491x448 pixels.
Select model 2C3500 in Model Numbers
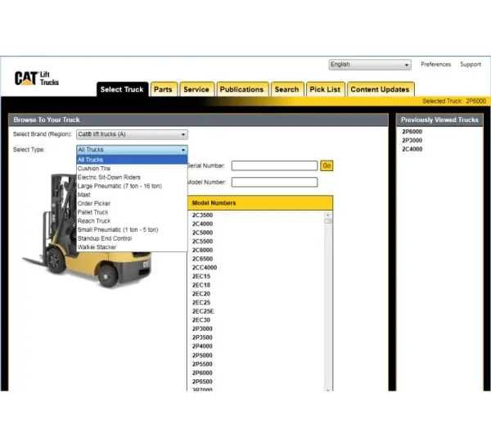(x=202, y=215)
